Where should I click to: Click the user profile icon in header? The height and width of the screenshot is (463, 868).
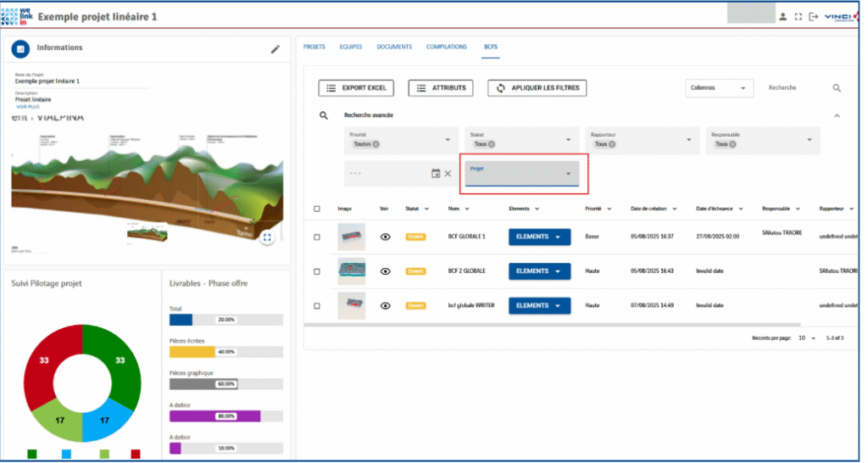tap(783, 16)
